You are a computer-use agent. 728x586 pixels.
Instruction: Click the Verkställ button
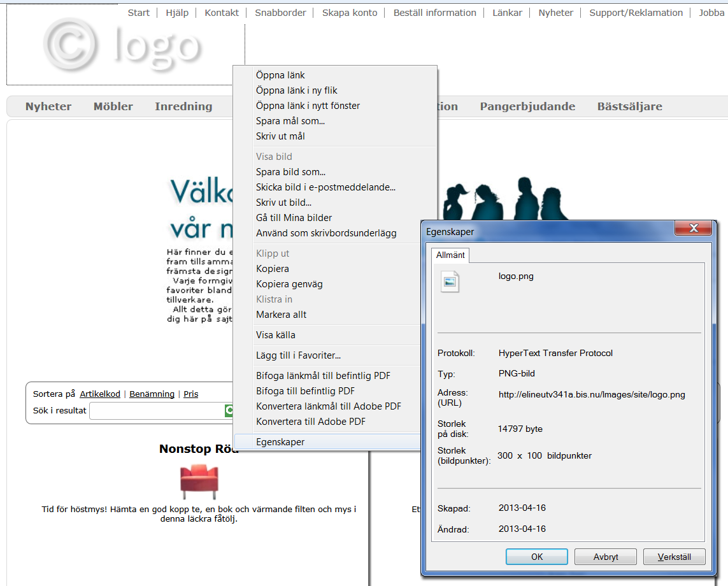pyautogui.click(x=674, y=557)
